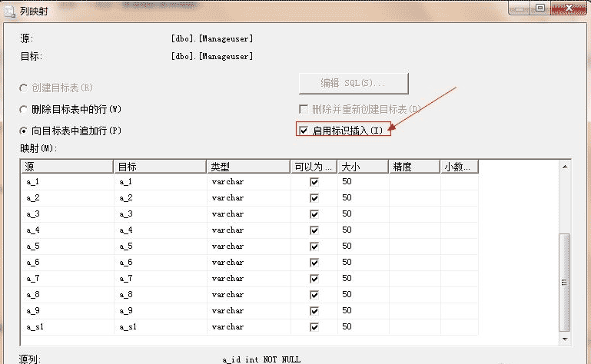Toggle nullable checkbox in a_6 row
This screenshot has width=591, height=364.
(x=314, y=263)
